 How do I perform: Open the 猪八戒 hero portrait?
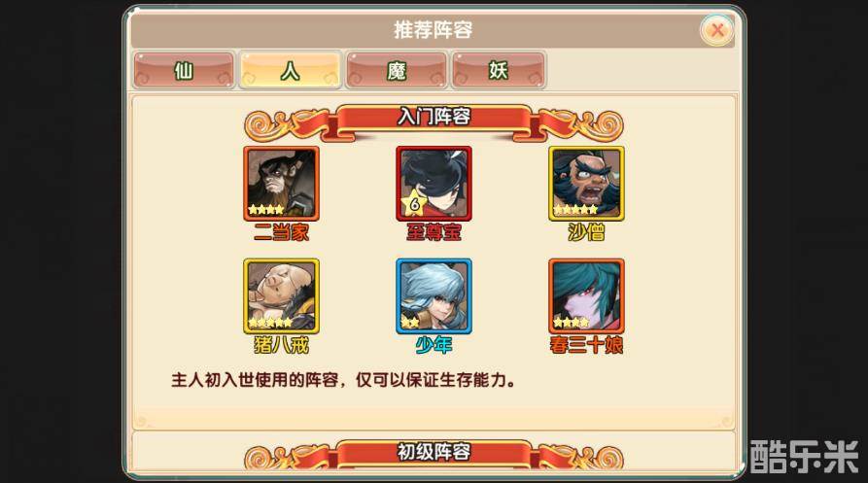click(281, 296)
